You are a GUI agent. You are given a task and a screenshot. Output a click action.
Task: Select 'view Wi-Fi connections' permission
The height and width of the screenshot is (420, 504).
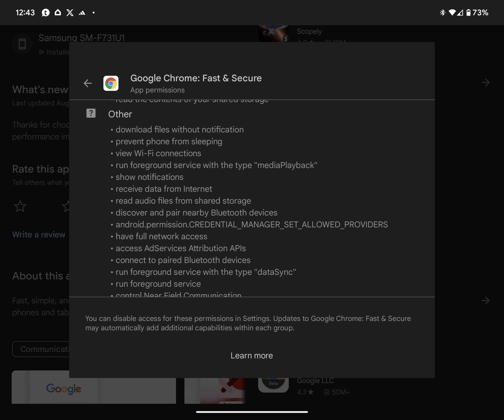click(x=158, y=153)
